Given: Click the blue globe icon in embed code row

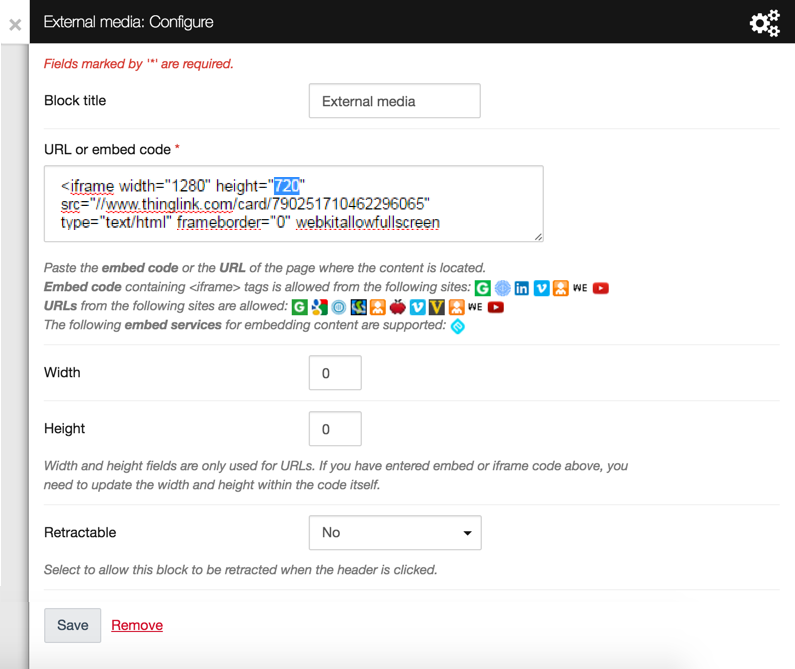Looking at the screenshot, I should tap(502, 288).
